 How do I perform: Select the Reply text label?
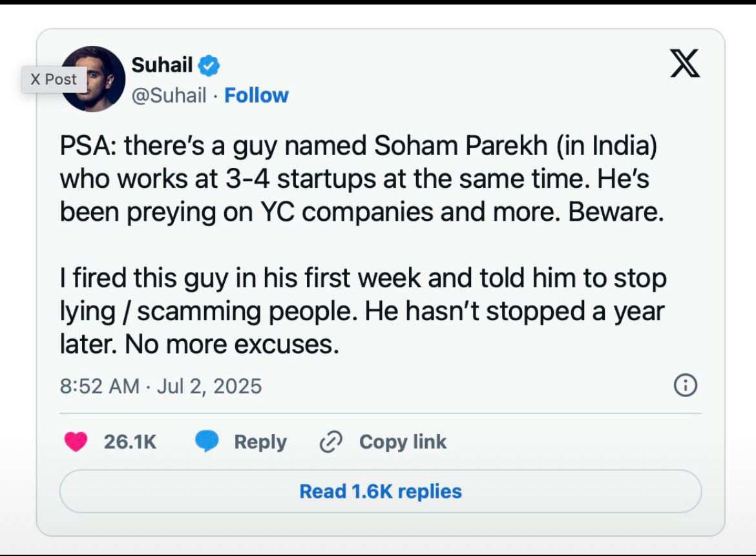260,442
